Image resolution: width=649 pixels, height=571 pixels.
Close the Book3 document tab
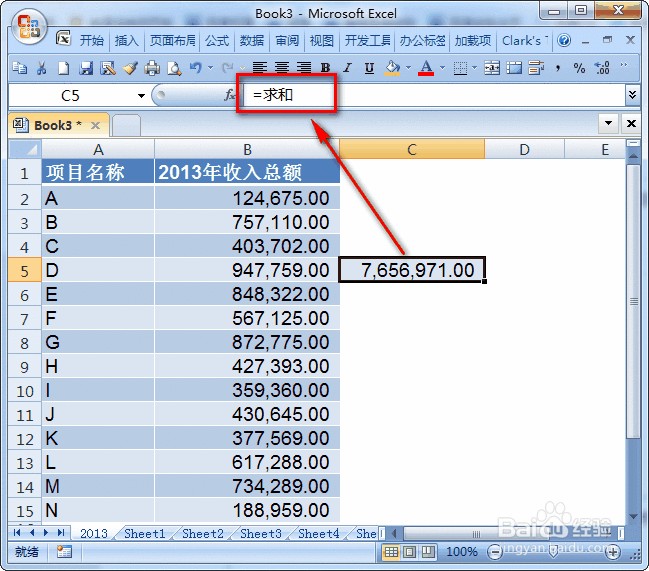[x=95, y=125]
